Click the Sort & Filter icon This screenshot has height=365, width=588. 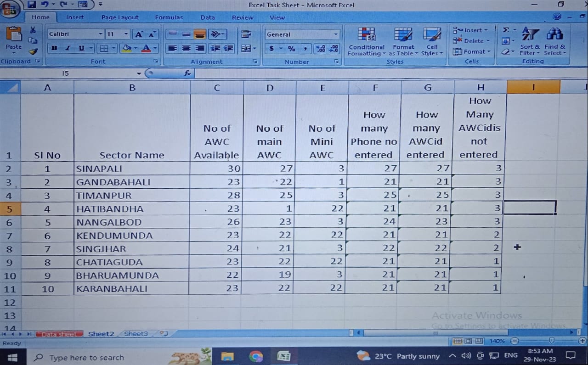point(530,41)
